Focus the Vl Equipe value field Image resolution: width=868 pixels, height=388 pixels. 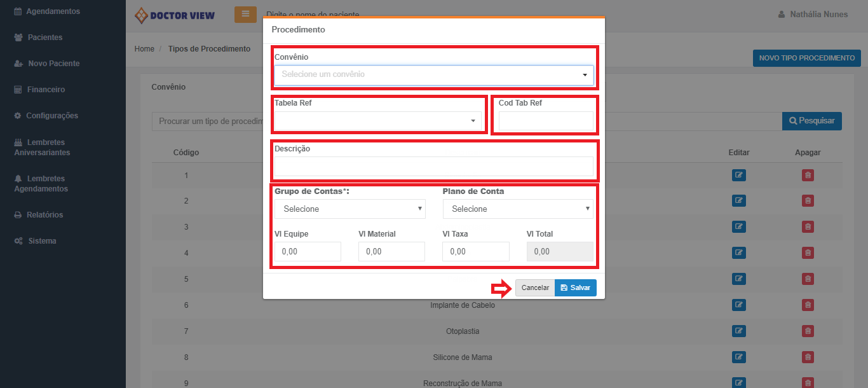pos(308,252)
